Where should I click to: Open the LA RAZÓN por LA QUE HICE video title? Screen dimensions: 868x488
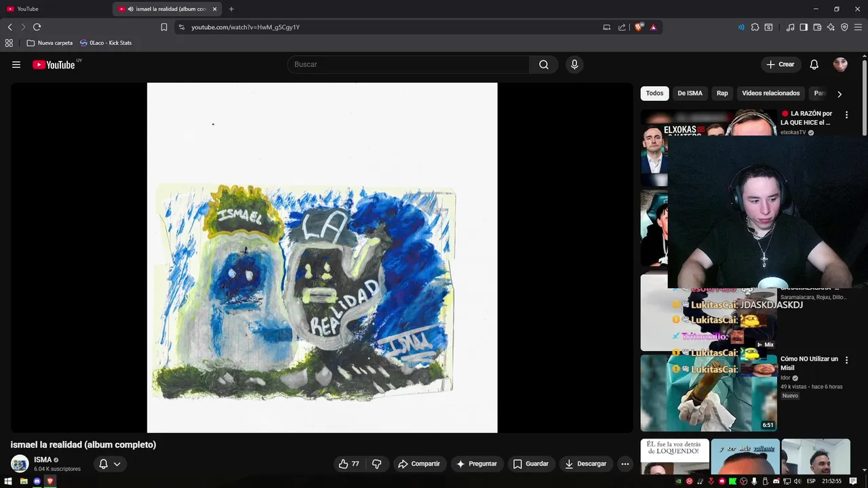click(806, 118)
